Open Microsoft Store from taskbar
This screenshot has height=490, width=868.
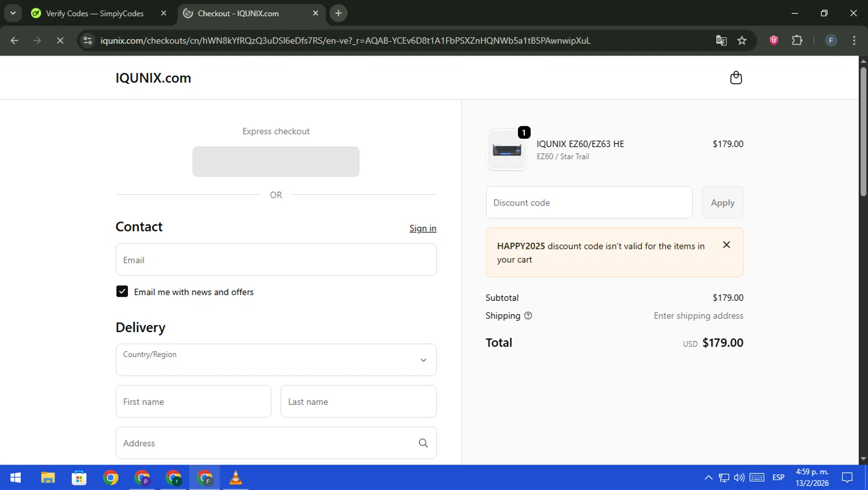click(x=79, y=478)
